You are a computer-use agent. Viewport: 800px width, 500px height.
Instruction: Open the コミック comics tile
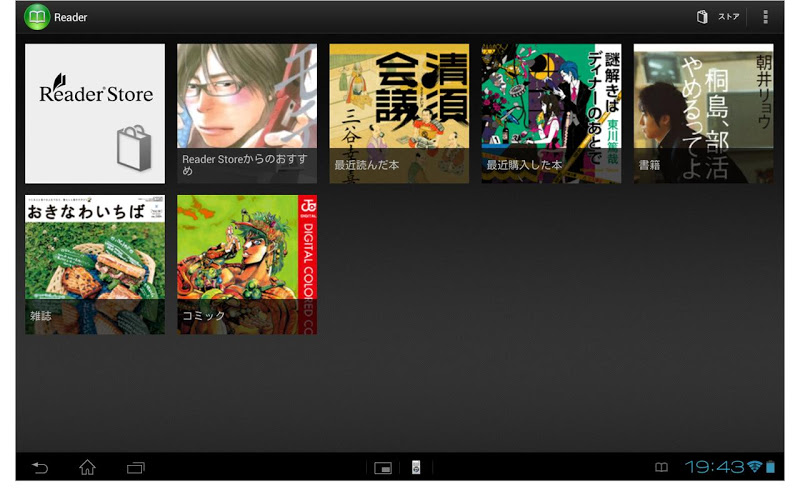pyautogui.click(x=247, y=264)
